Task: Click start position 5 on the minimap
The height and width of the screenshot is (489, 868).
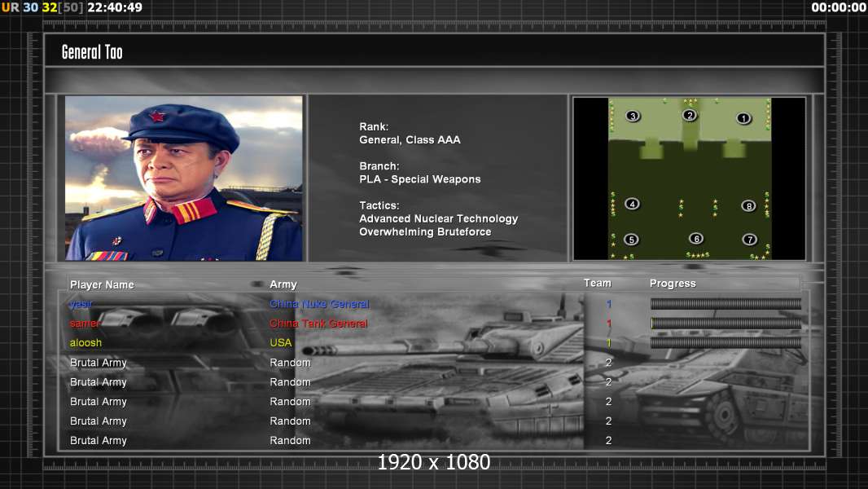Action: coord(631,240)
